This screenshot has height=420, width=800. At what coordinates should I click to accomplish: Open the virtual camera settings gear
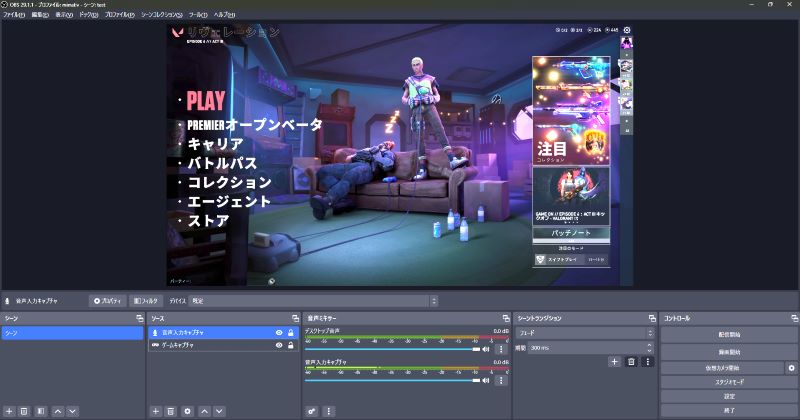(x=791, y=368)
